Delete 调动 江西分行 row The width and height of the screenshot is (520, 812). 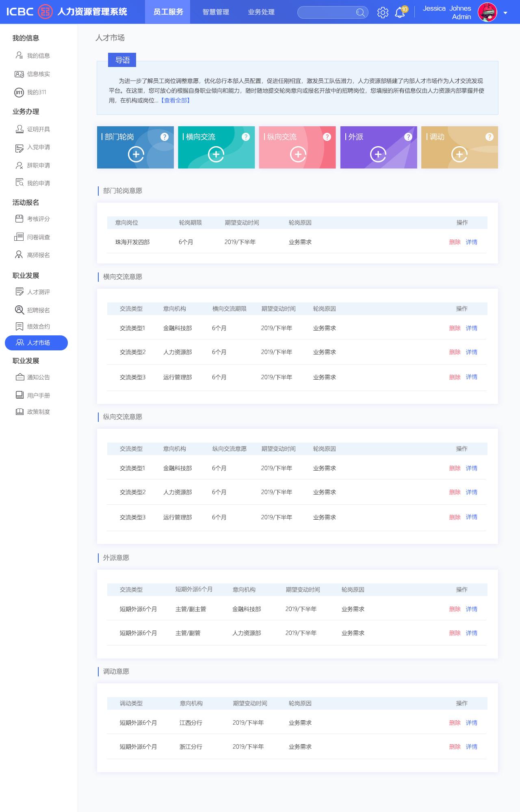(x=455, y=723)
